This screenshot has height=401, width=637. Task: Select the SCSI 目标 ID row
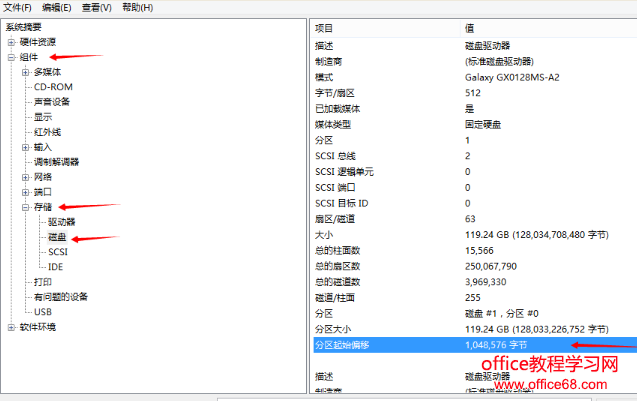(475, 204)
